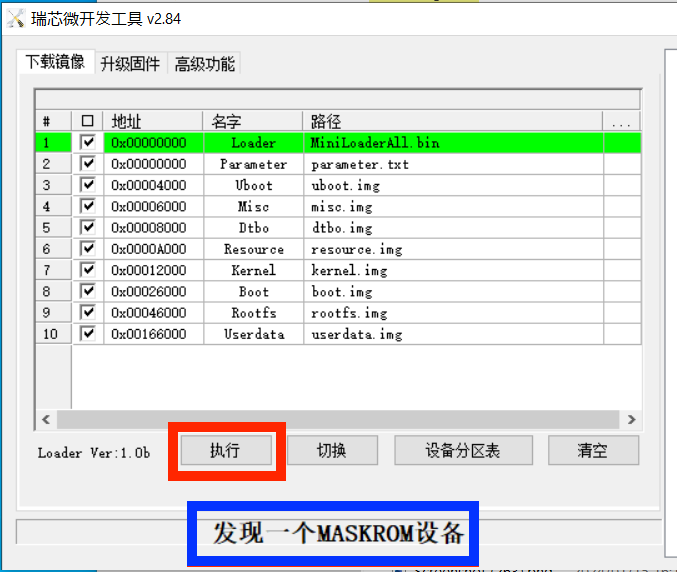The width and height of the screenshot is (677, 572).
Task: Open the 高级功能 tab
Action: click(x=204, y=64)
